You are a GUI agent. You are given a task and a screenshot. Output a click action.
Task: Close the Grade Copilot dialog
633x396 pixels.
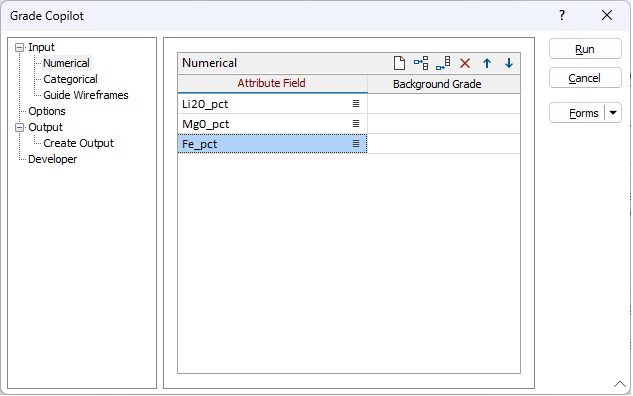click(607, 15)
